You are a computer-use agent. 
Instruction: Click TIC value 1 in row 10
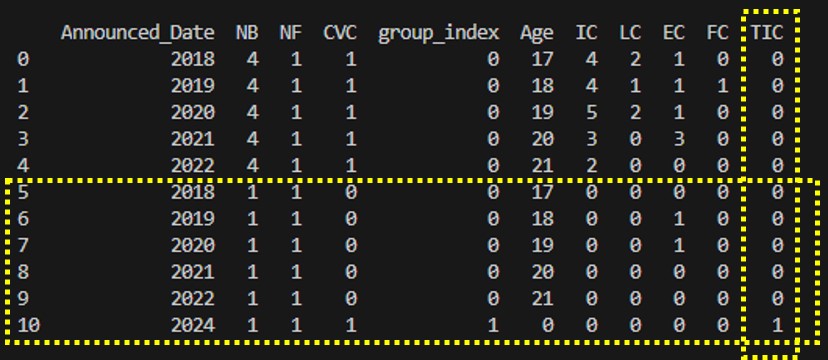[777, 325]
